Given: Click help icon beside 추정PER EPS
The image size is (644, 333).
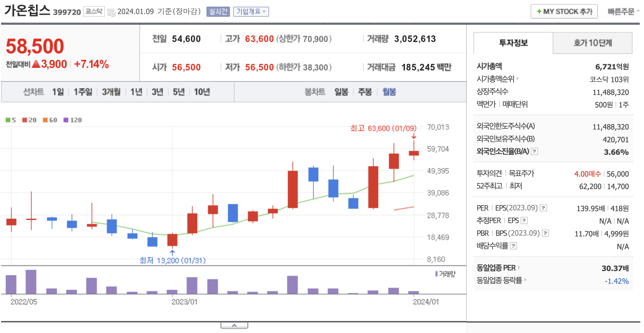Looking at the screenshot, I should pos(524,220).
